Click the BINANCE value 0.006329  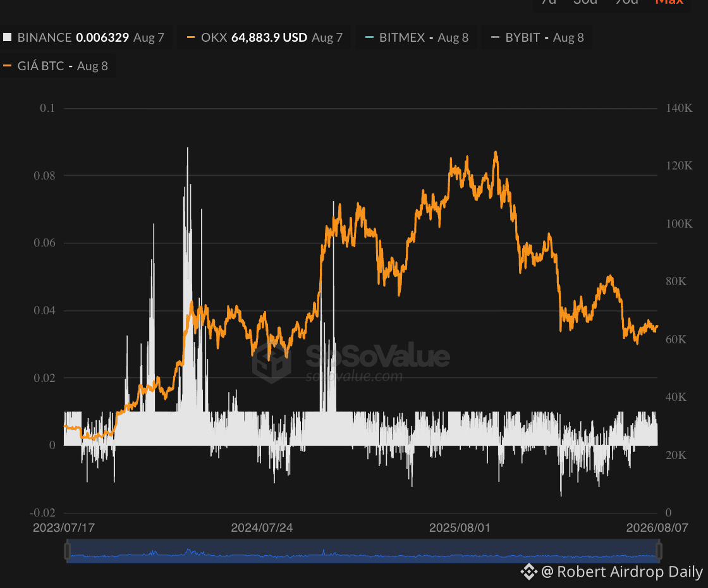point(102,37)
